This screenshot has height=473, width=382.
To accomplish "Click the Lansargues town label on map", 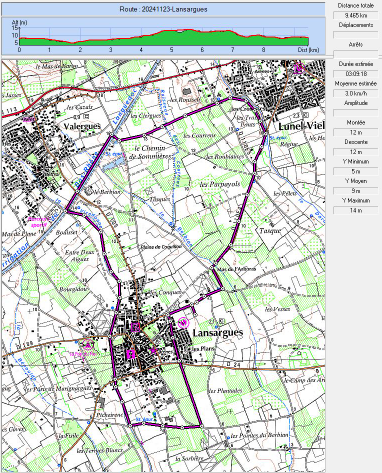I will (x=218, y=333).
